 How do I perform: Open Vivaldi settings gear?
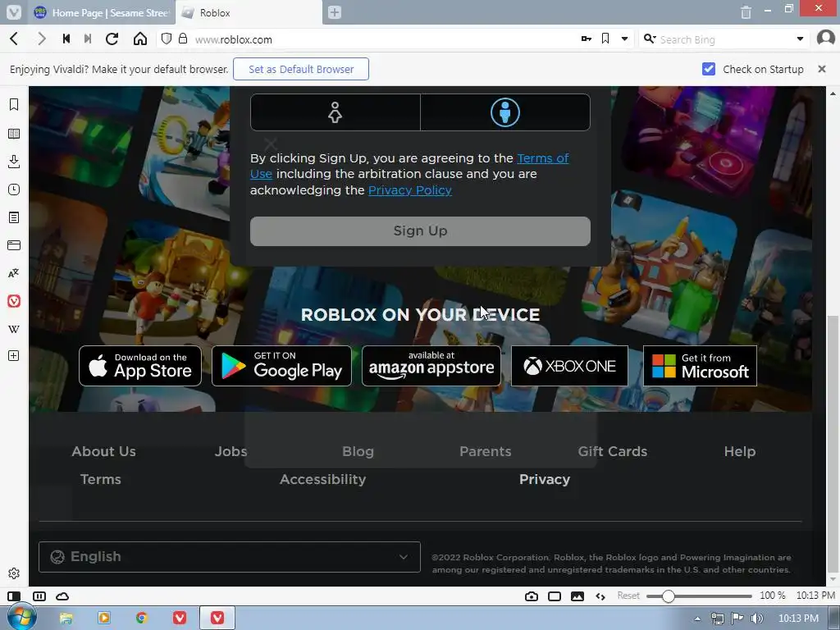14,573
